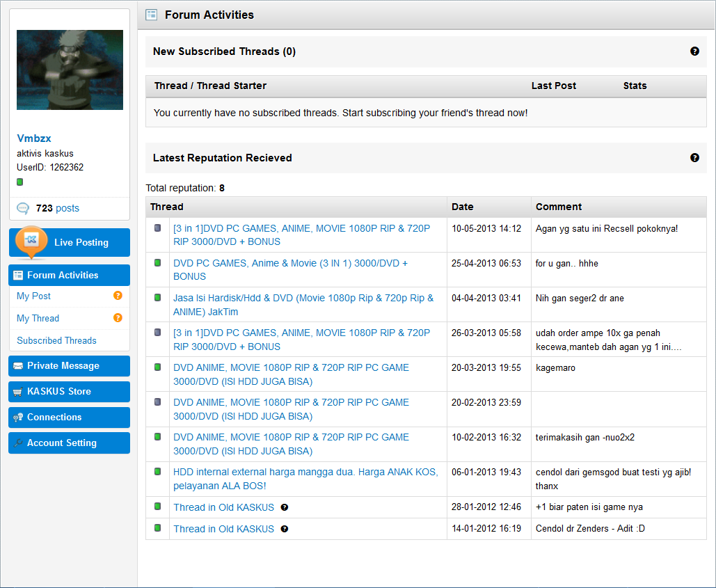This screenshot has width=716, height=588.
Task: Open Connections from sidebar
Action: (x=70, y=418)
